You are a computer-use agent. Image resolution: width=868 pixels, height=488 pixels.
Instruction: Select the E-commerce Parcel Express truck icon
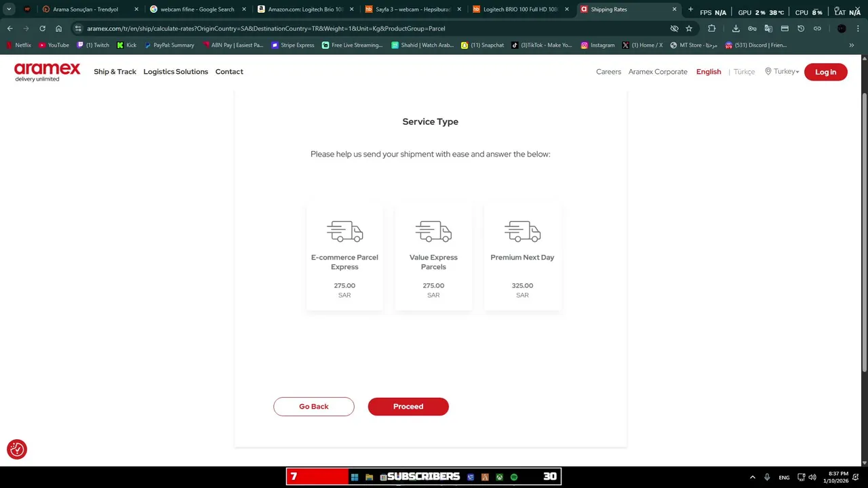(344, 231)
